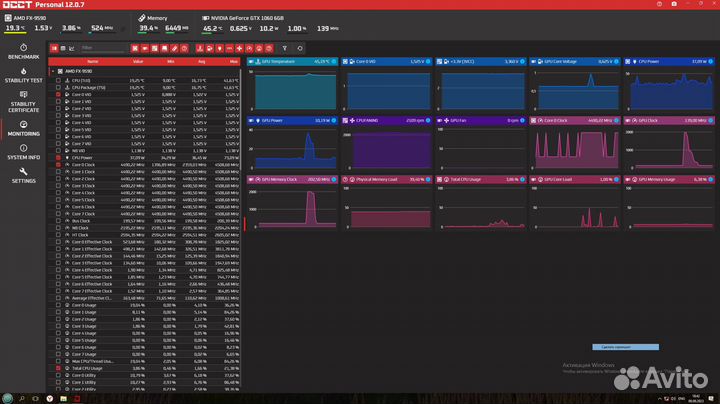
Task: Toggle the temperature sensor type filter button
Action: tap(200, 48)
